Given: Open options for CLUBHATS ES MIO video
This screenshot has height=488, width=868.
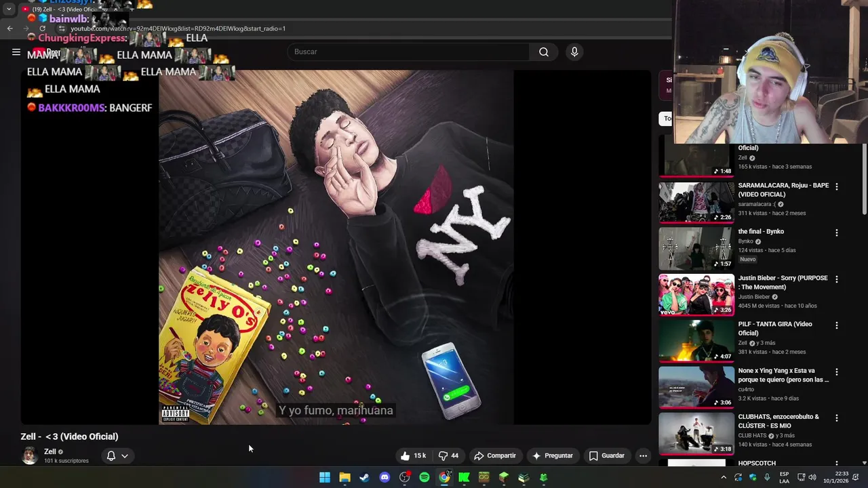Looking at the screenshot, I should (836, 418).
